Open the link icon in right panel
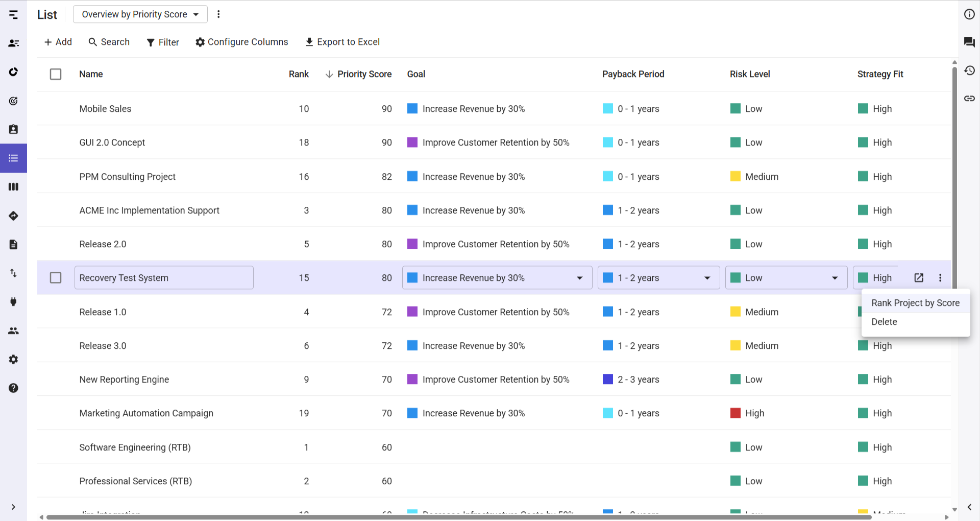 point(969,98)
